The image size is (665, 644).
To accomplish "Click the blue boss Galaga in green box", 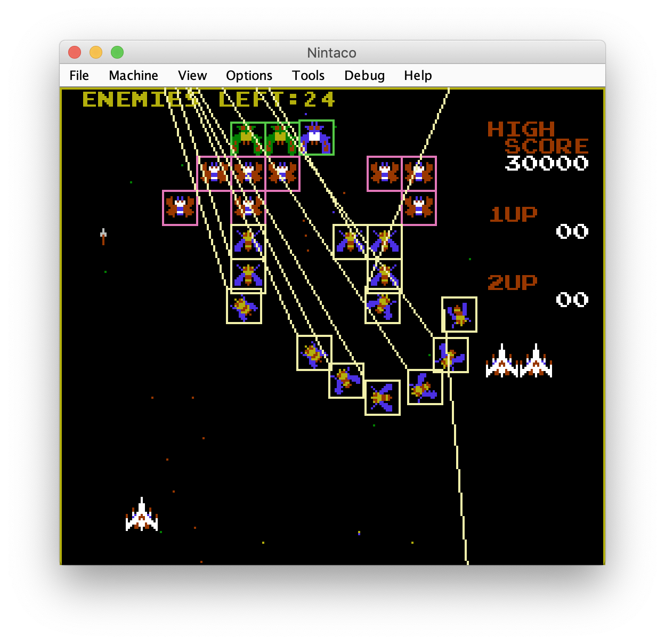I will 317,138.
